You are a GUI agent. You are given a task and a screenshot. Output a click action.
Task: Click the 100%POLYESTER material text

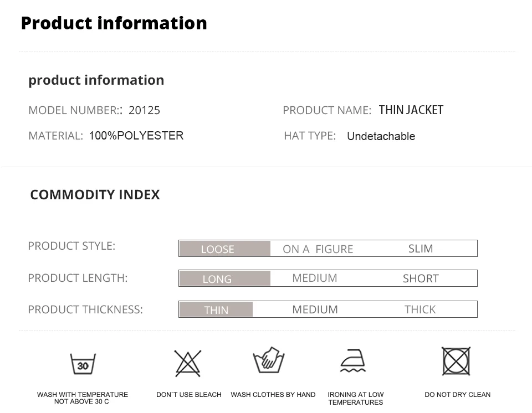(136, 136)
